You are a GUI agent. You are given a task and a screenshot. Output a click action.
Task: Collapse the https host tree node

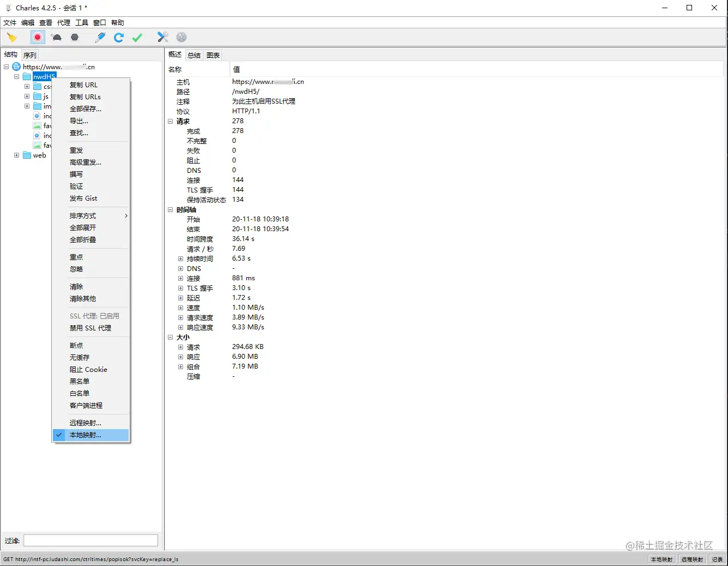(x=7, y=67)
